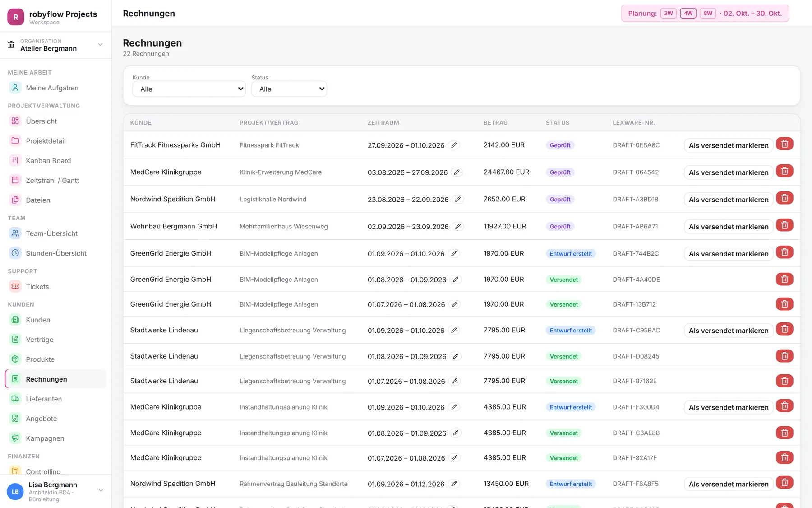Mark DRAFT-C95BAD invoice as versendet
The image size is (812, 508).
tap(729, 331)
